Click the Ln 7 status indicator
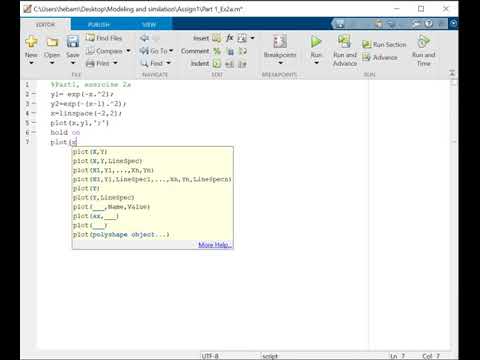480x360 pixels. tap(398, 356)
